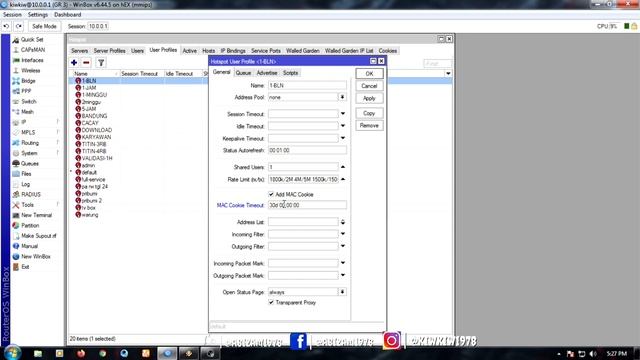Remove selected profile with minus icon
This screenshot has height=360, width=640.
point(86,62)
